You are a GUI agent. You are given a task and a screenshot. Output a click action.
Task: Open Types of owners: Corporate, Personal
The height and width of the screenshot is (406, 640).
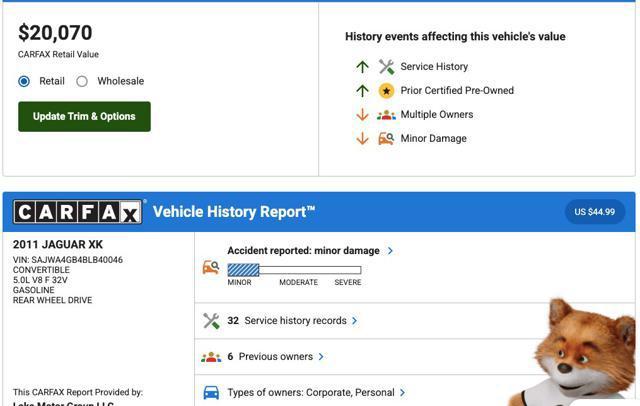coord(311,393)
